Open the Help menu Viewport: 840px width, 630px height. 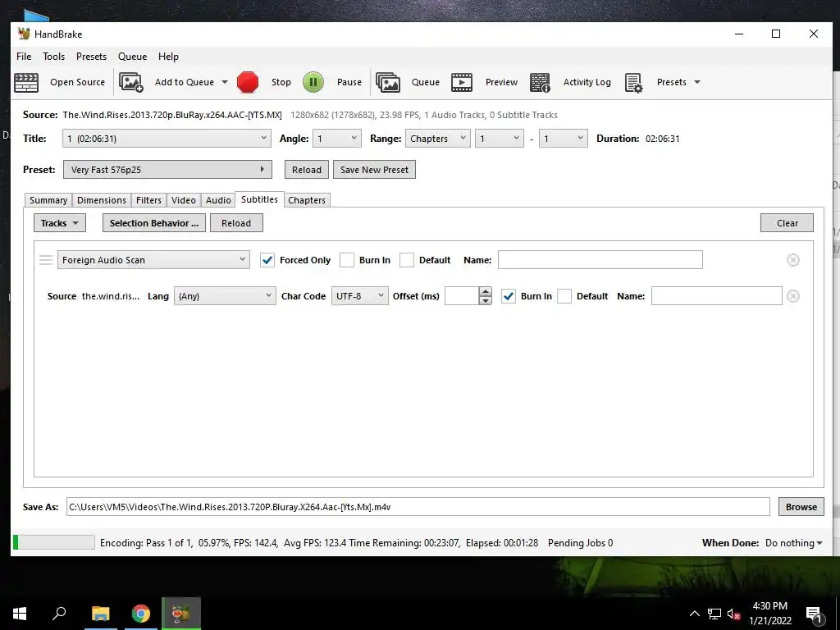coord(168,57)
